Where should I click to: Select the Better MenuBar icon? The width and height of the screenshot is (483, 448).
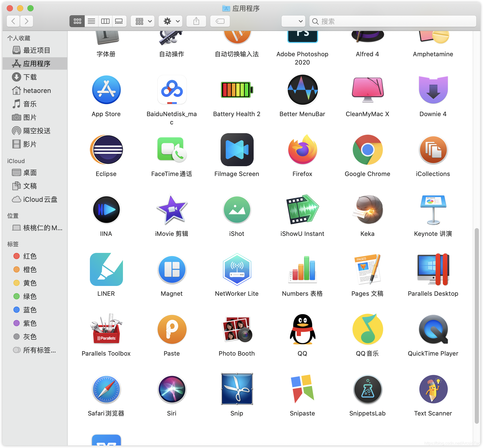[302, 90]
